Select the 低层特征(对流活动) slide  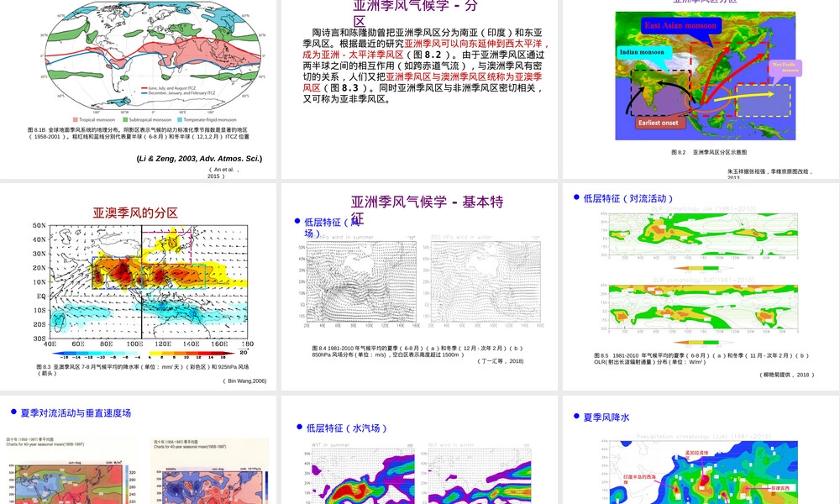(x=701, y=287)
